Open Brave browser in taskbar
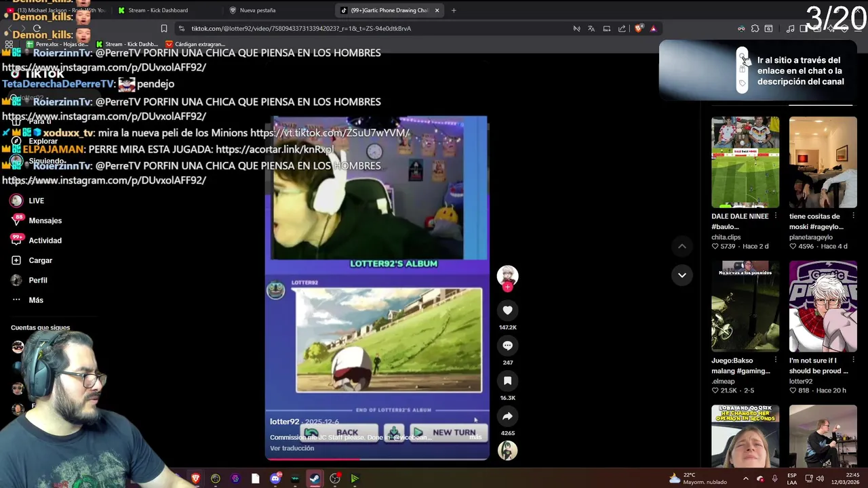 click(x=195, y=479)
